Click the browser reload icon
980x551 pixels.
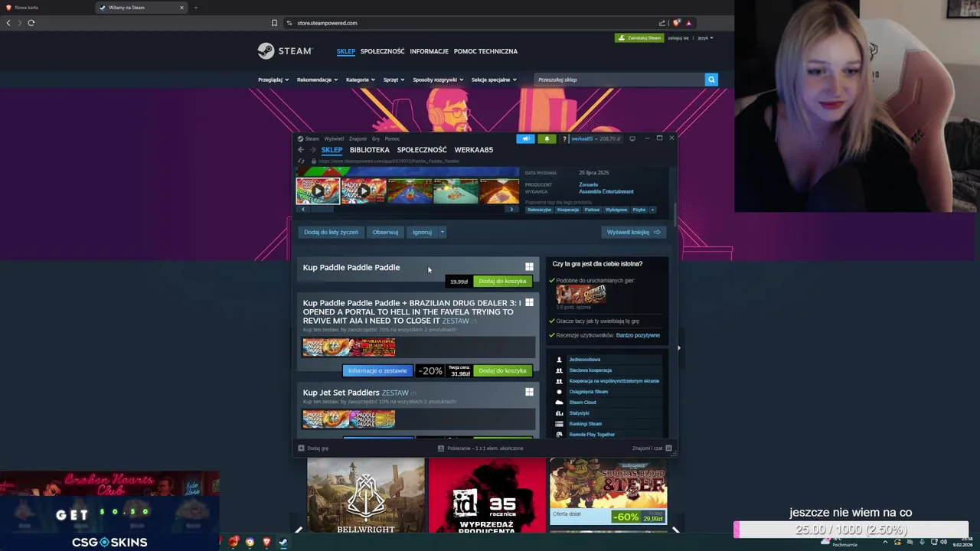tap(31, 23)
